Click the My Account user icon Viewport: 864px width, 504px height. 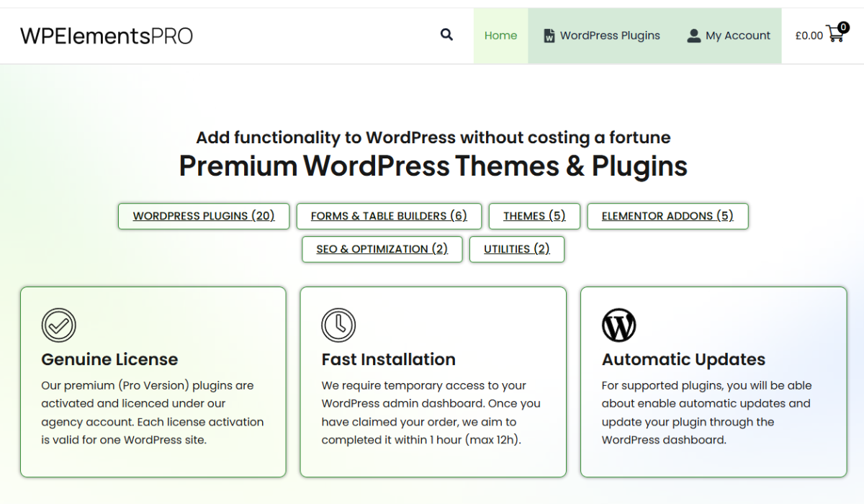click(x=693, y=36)
